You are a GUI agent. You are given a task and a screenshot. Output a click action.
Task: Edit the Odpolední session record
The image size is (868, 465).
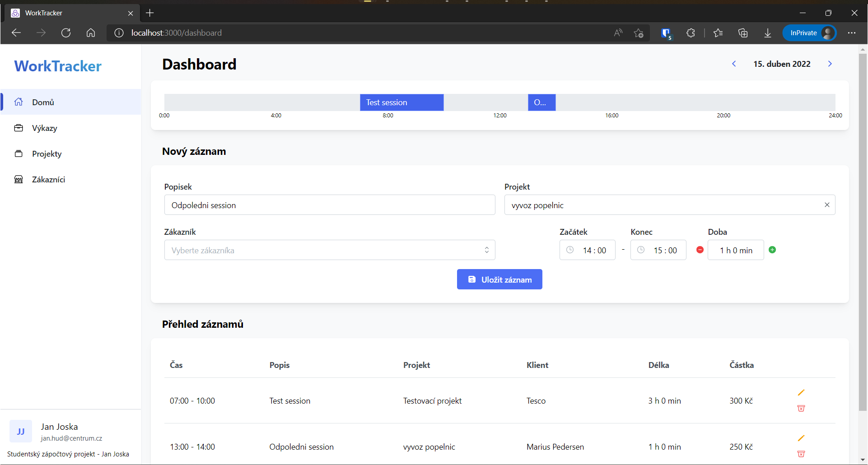(801, 438)
